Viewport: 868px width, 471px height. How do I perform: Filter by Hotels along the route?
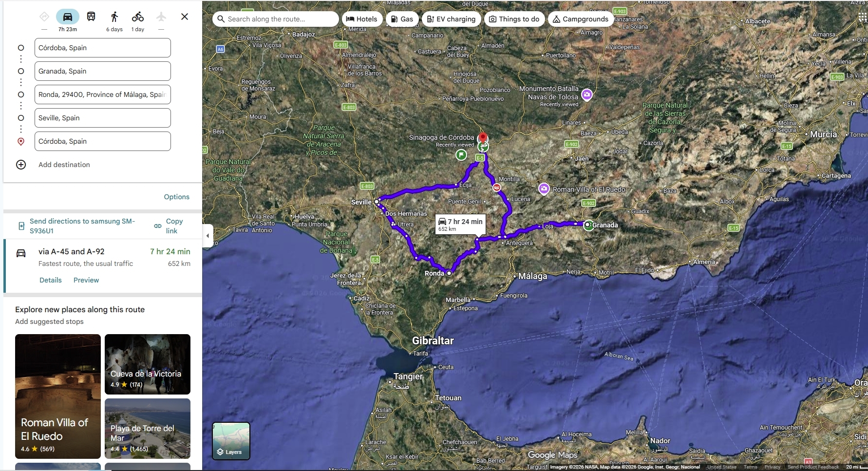361,19
